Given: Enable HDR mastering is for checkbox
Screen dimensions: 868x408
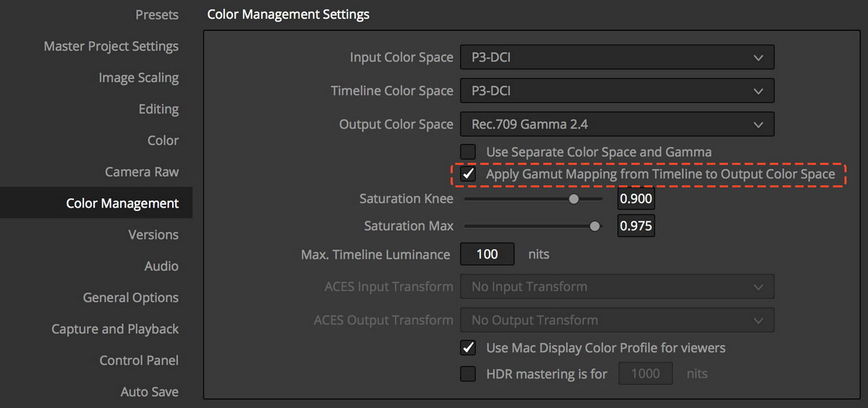Looking at the screenshot, I should click(469, 374).
